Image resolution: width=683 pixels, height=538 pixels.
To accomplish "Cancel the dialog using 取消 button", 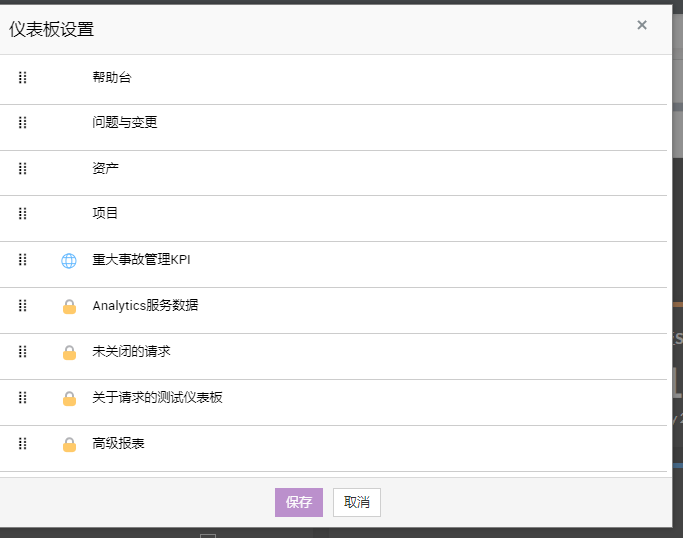I will pyautogui.click(x=357, y=502).
